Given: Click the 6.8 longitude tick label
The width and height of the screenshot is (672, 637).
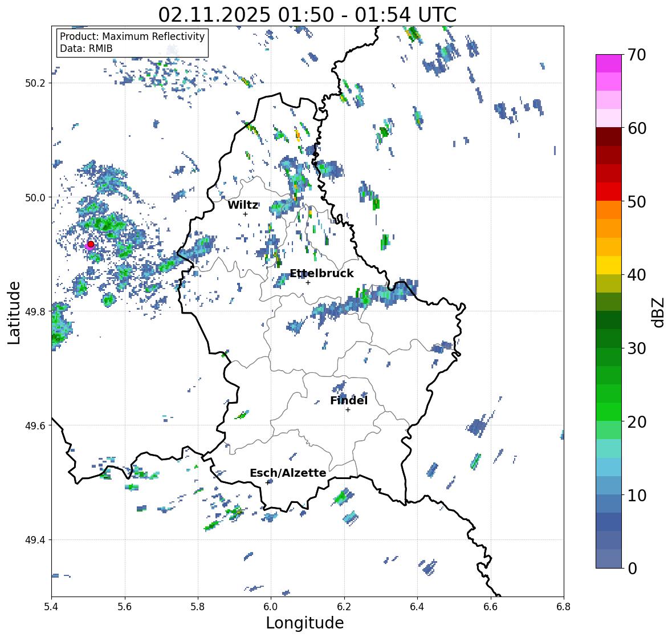Looking at the screenshot, I should [x=564, y=607].
